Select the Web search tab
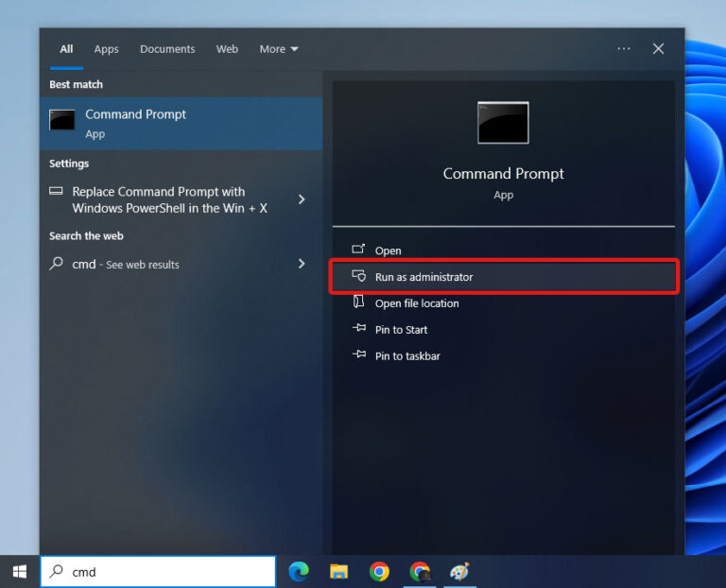 [x=227, y=49]
